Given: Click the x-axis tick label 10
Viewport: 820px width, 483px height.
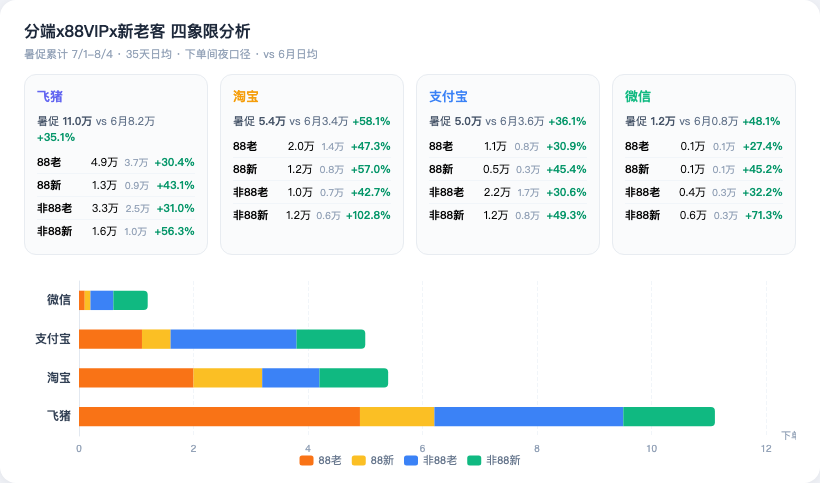Looking at the screenshot, I should [x=652, y=449].
